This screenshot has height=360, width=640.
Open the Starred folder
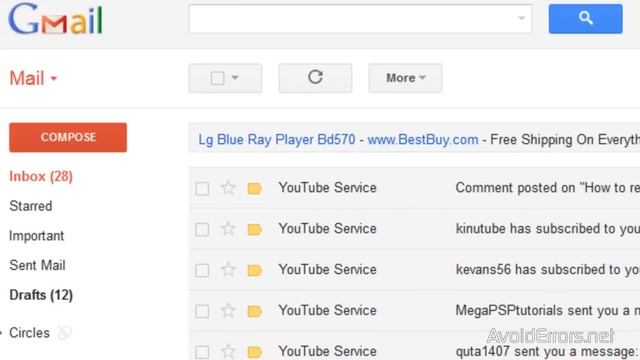(x=31, y=206)
